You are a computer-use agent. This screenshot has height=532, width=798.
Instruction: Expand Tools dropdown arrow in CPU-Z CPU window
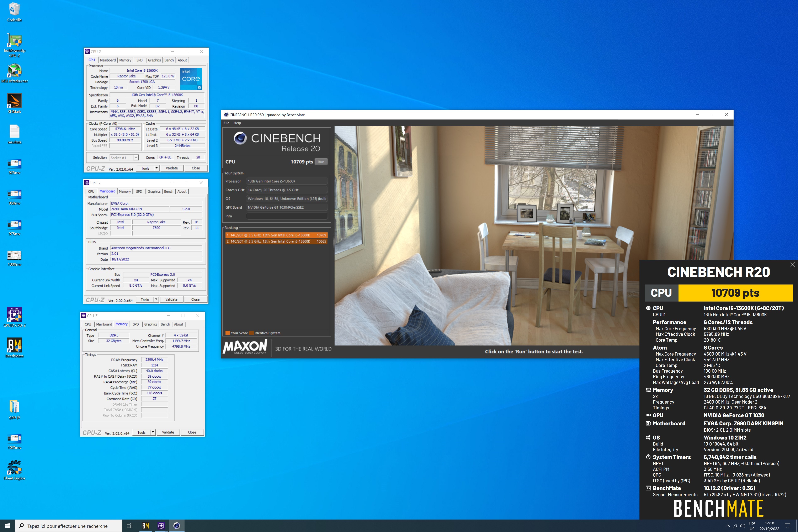pyautogui.click(x=156, y=168)
